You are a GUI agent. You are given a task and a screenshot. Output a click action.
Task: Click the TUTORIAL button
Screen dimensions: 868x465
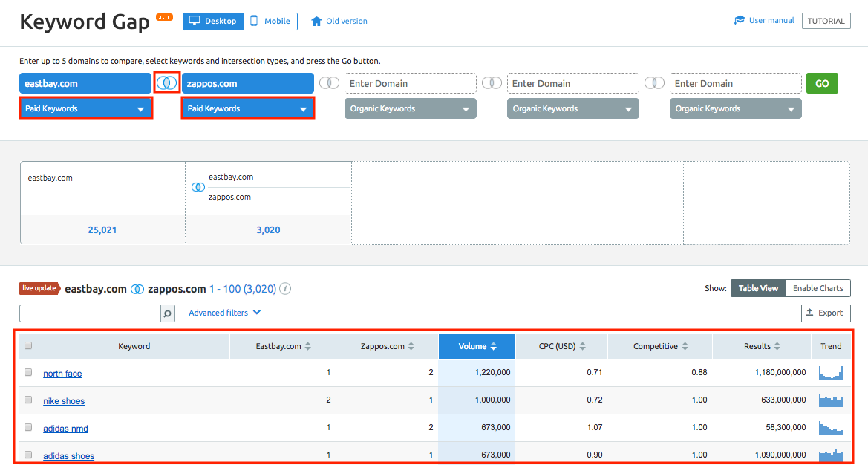(x=826, y=21)
